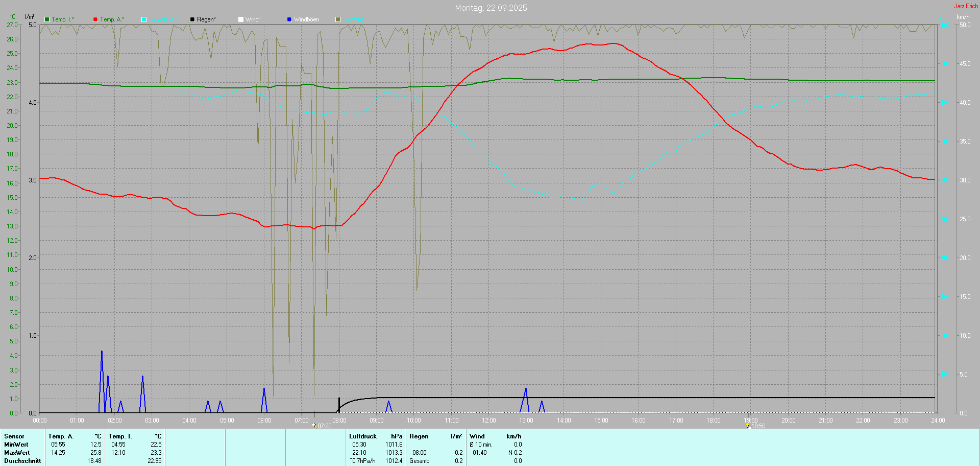Click the 'Ø 10 min.' wind label
The height and width of the screenshot is (466, 980).
(x=481, y=445)
